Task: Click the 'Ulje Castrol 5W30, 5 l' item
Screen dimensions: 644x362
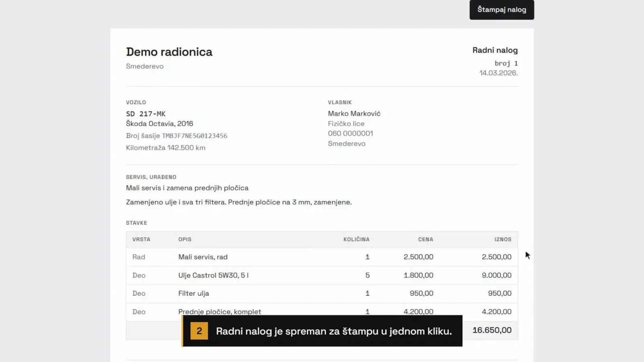Action: click(213, 276)
